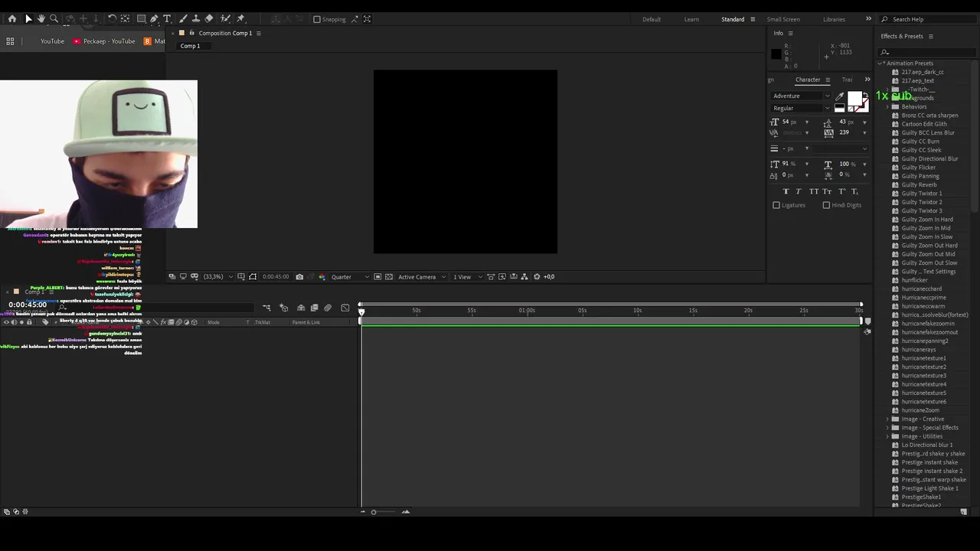Click the Search Help field
Viewport: 980px width, 551px height.
929,19
